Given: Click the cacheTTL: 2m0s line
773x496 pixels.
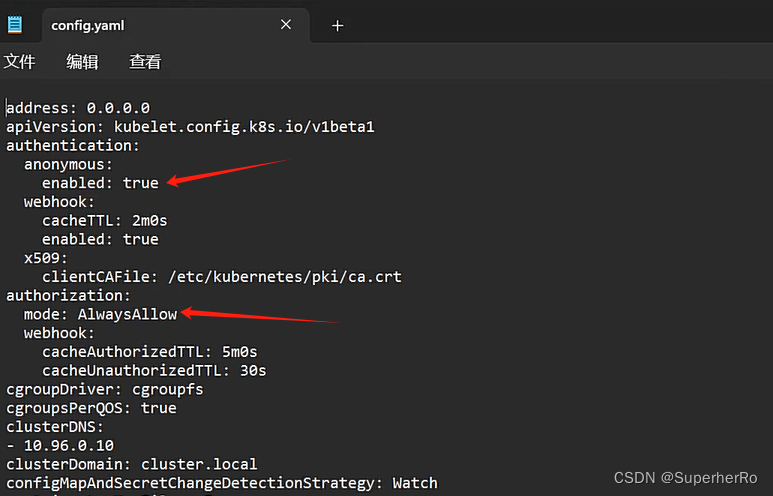Looking at the screenshot, I should [105, 220].
